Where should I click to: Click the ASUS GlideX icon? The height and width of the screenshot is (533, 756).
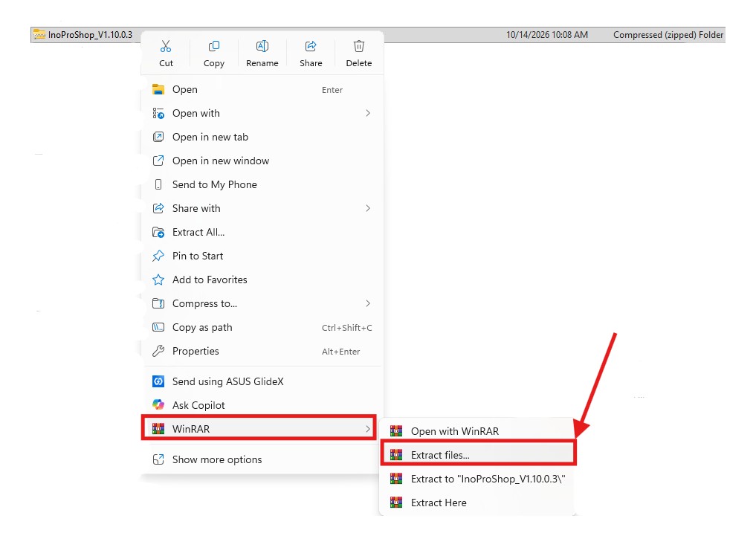[x=158, y=381]
